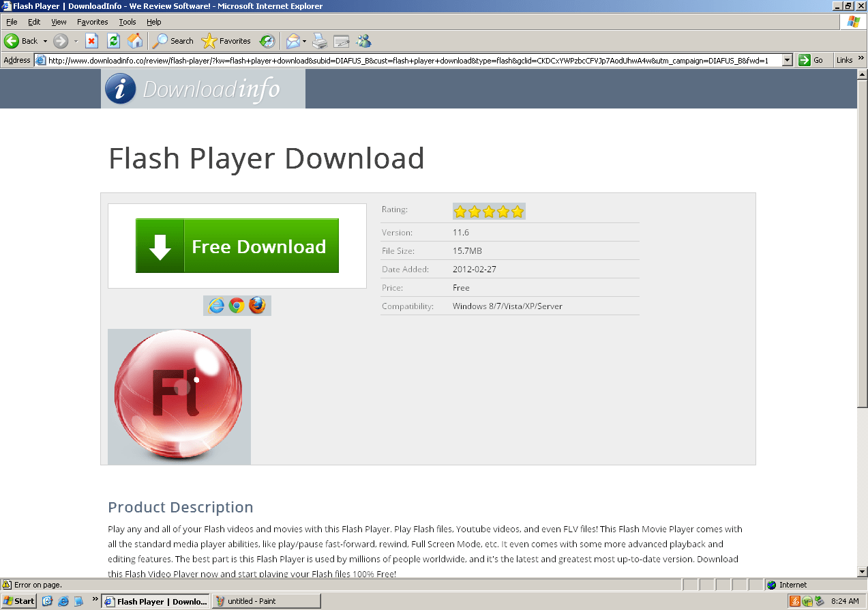Go to the Home page icon
This screenshot has width=868, height=610.
click(x=136, y=41)
